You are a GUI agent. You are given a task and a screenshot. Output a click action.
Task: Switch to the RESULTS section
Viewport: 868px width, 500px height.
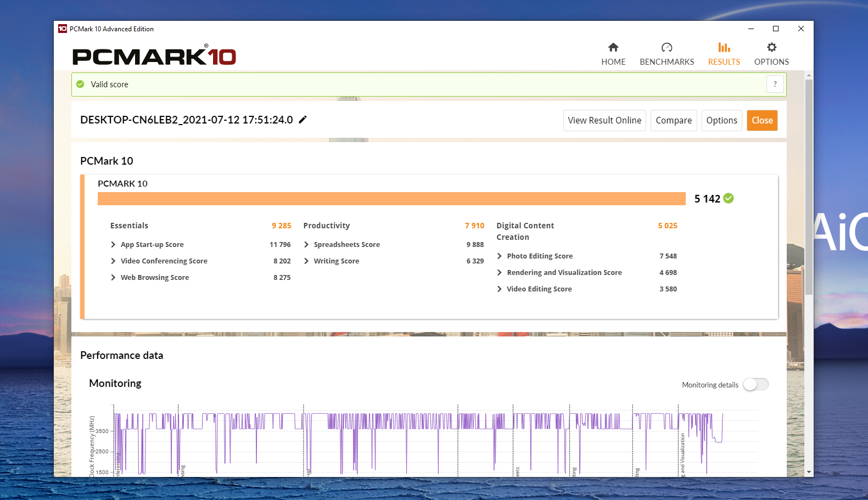pos(724,54)
